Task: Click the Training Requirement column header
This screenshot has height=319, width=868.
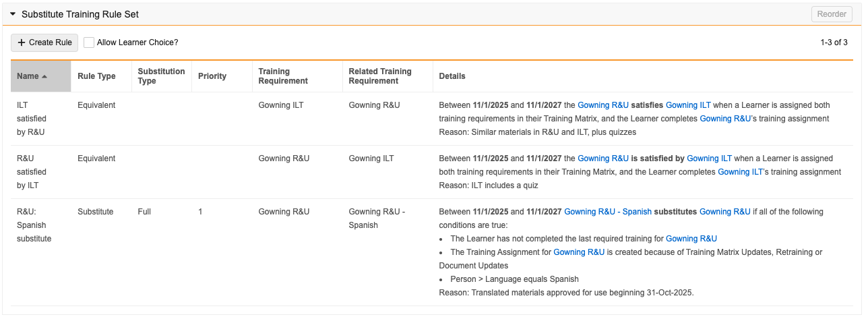Action: pos(283,76)
